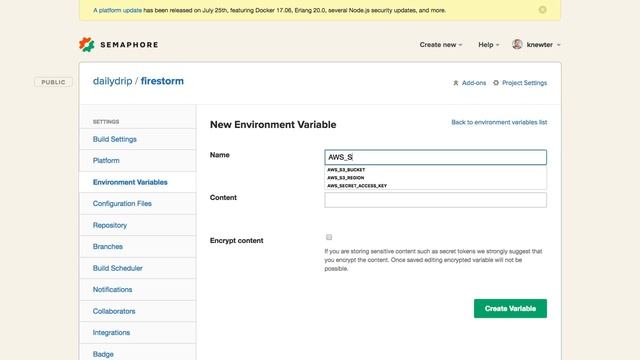Open the dailydrip owner link
Screen dimensions: 640x360
point(112,81)
